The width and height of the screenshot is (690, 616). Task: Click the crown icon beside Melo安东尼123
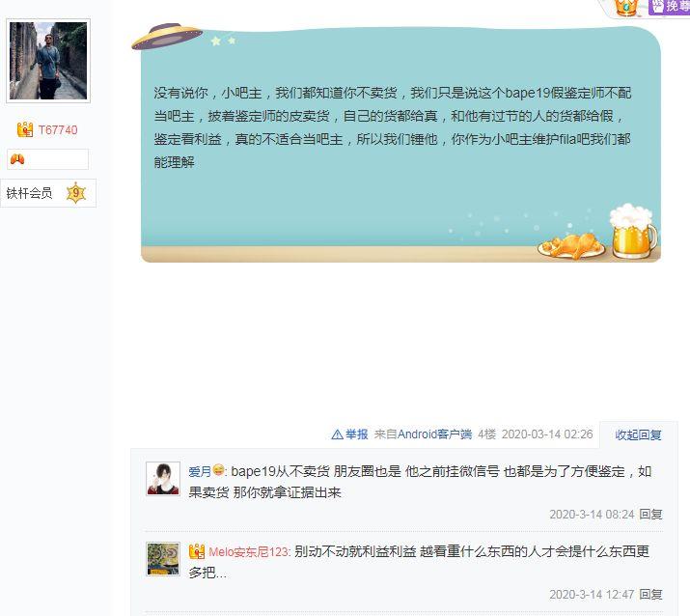(197, 551)
